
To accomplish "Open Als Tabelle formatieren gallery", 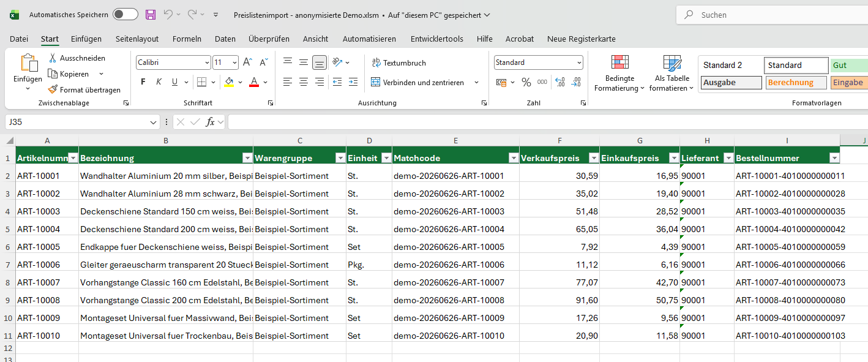I will pyautogui.click(x=672, y=74).
